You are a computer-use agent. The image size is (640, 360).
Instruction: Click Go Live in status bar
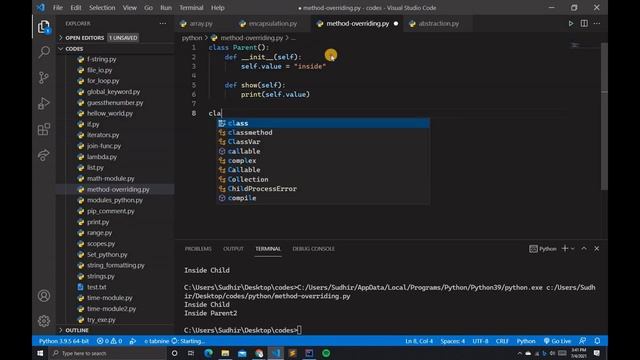tap(557, 341)
